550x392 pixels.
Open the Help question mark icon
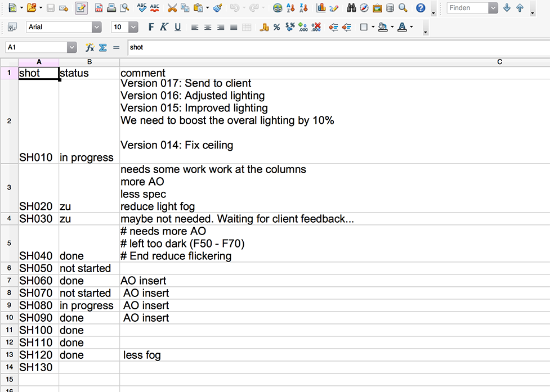click(421, 8)
